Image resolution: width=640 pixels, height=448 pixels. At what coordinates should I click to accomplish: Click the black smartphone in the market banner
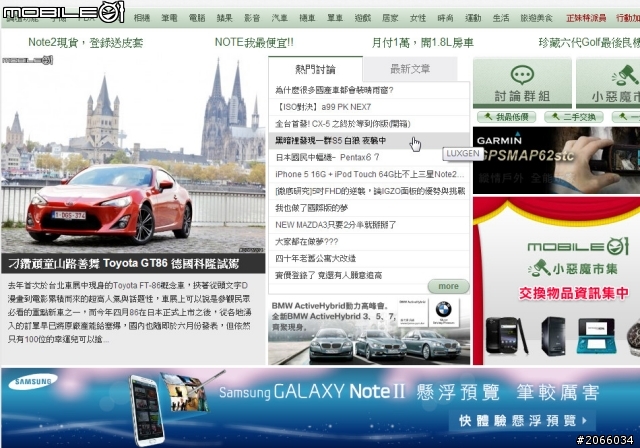coord(506,335)
